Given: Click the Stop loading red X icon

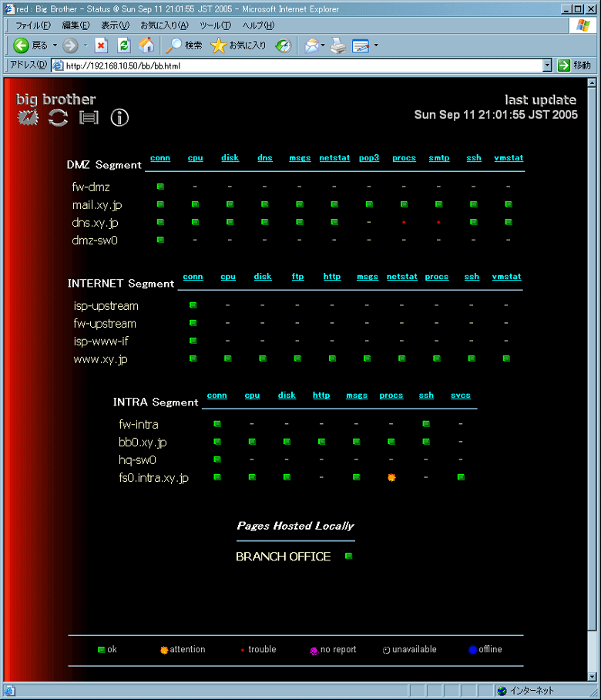Looking at the screenshot, I should click(101, 45).
